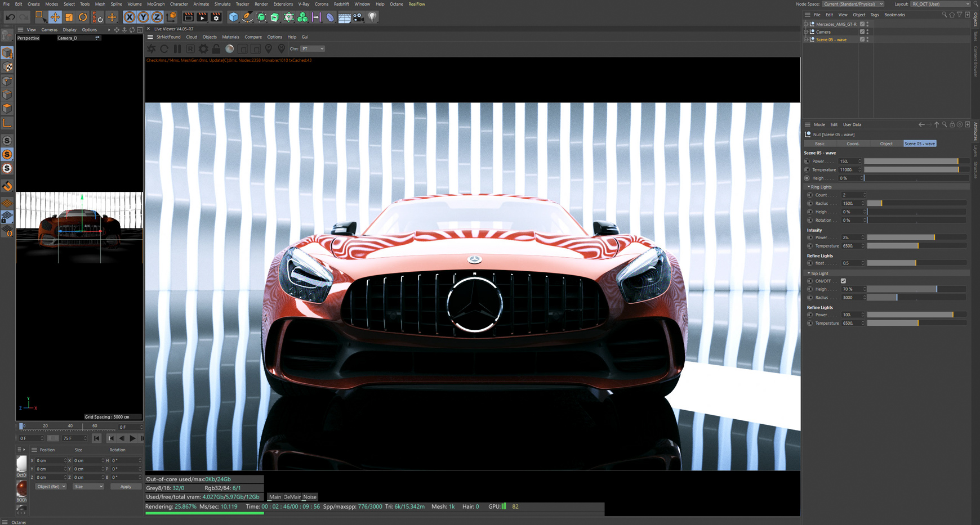Switch to the Coord tab in Attributes
This screenshot has height=525, width=980.
853,143
